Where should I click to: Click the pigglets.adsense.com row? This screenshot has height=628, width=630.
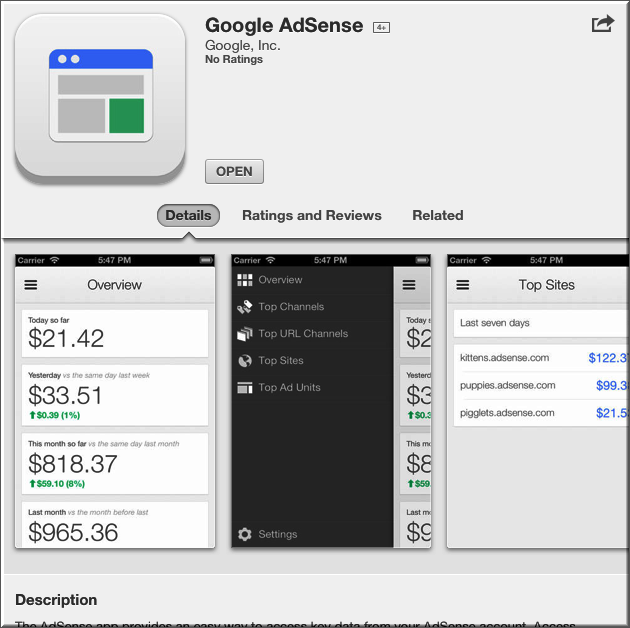pyautogui.click(x=541, y=413)
